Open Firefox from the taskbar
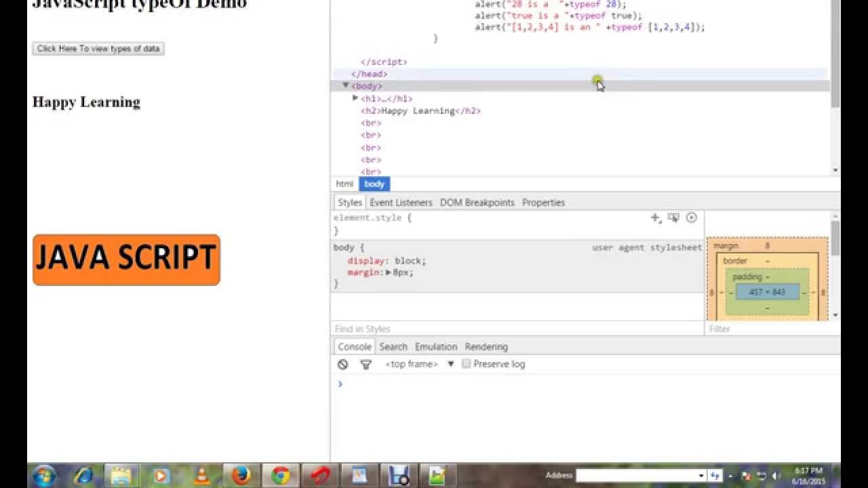The width and height of the screenshot is (868, 488). tap(241, 475)
